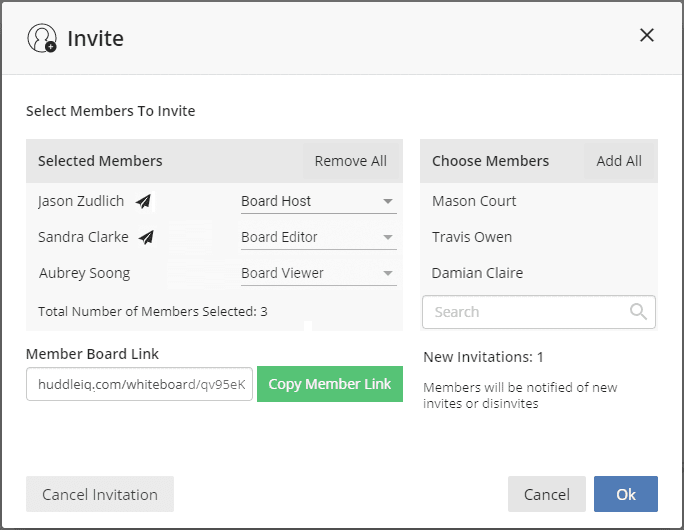Image resolution: width=684 pixels, height=530 pixels.
Task: Click the paper plane icon beside Jason Zudlich
Action: pyautogui.click(x=144, y=201)
